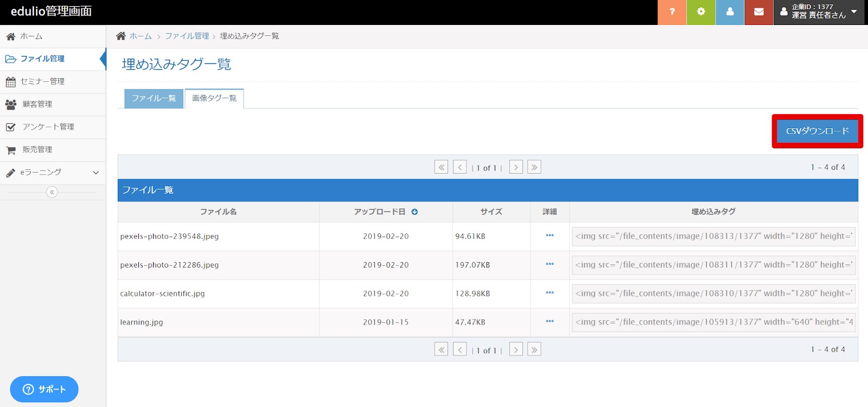Open セミナー管理 in the sidebar
The image size is (868, 407).
click(x=42, y=81)
